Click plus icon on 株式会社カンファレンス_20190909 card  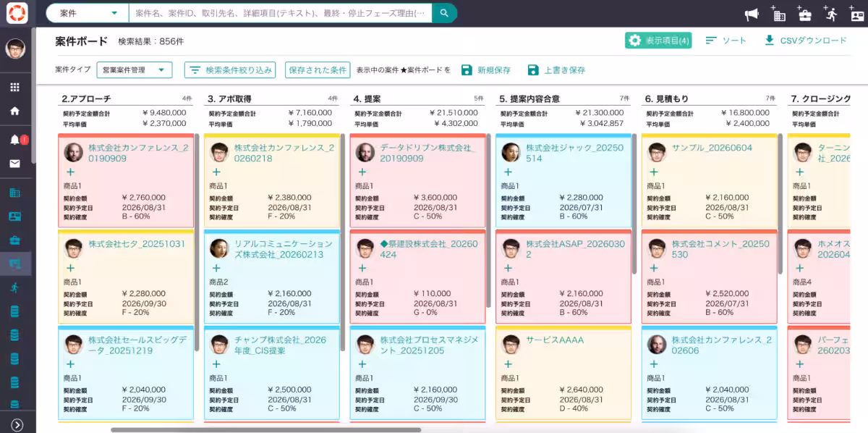coord(70,172)
